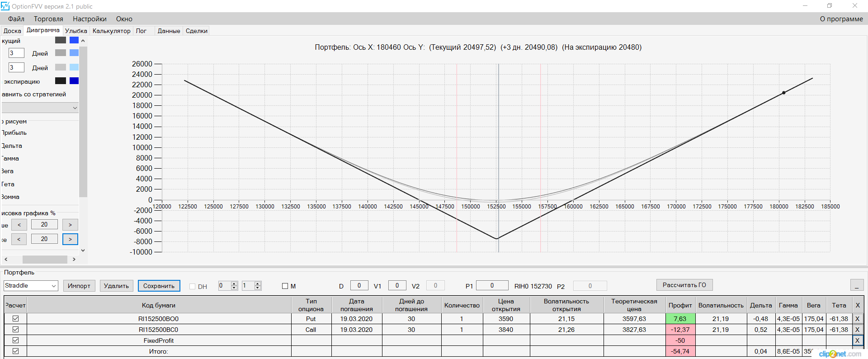
Task: Toggle the DH checkbox
Action: point(192,287)
